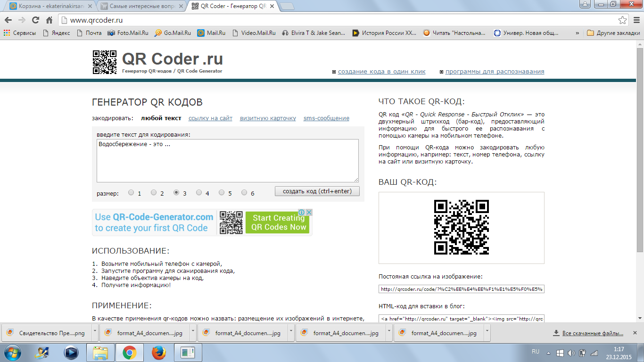
Task: Open a new browser tab
Action: pos(287,6)
